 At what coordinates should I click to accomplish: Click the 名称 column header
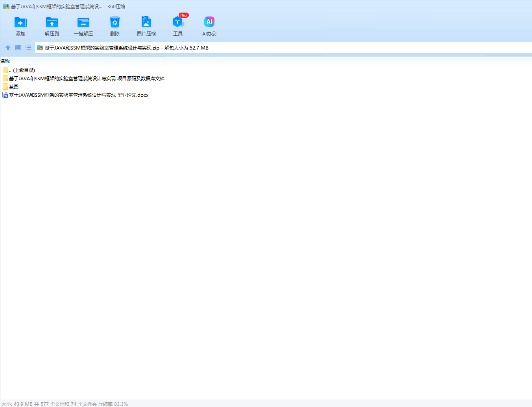click(5, 61)
